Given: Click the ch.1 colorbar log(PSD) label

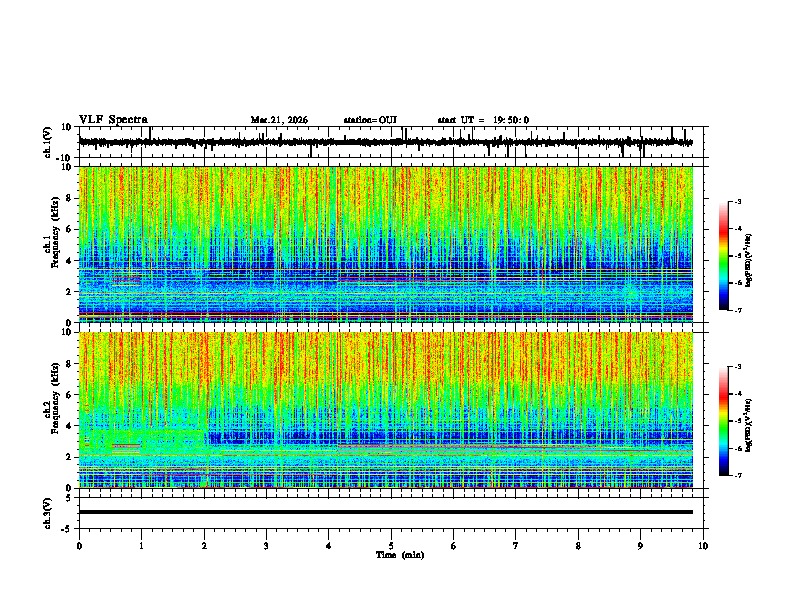Looking at the screenshot, I should click(x=748, y=260).
